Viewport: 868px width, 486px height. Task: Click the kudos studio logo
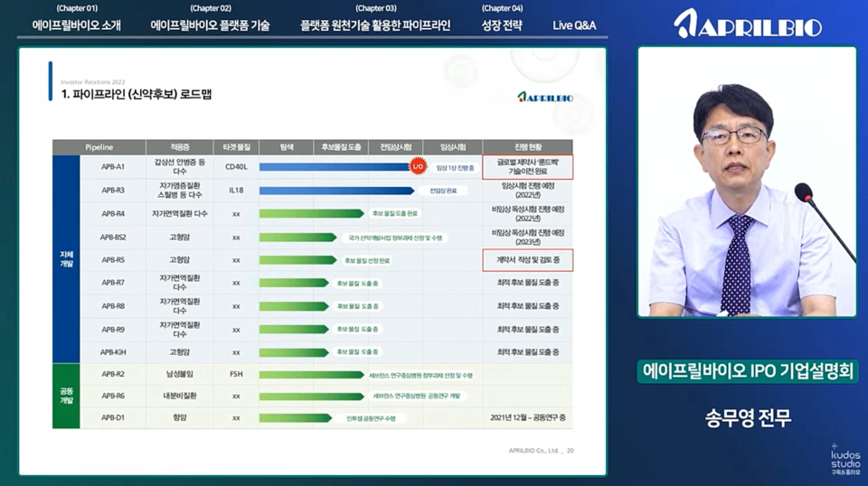pos(846,459)
